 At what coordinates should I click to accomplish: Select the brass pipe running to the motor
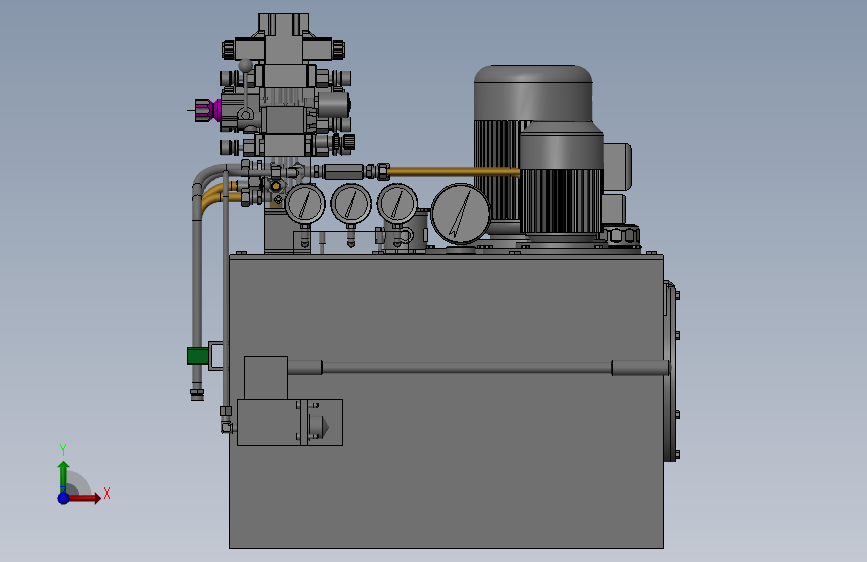coord(455,172)
